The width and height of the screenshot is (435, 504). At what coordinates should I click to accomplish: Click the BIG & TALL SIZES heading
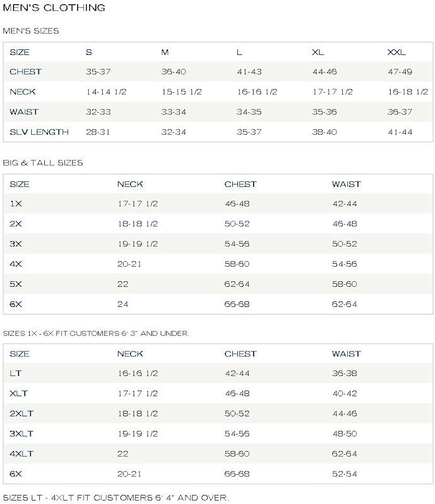[43, 163]
